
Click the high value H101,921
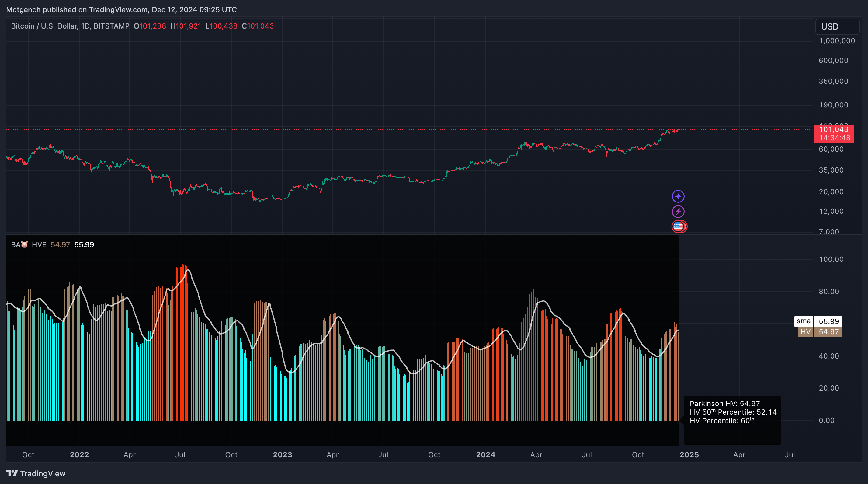click(x=186, y=26)
